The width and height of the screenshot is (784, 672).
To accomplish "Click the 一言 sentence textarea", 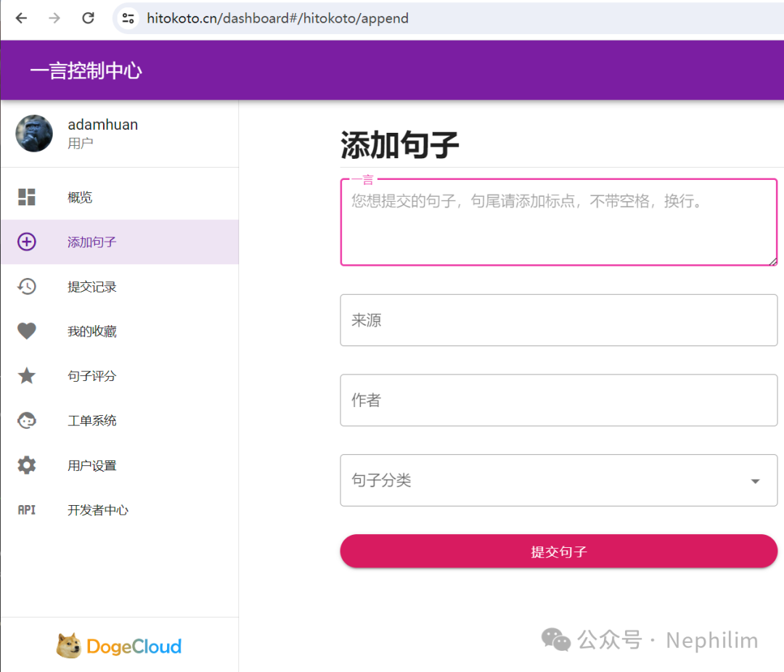I will pyautogui.click(x=558, y=222).
